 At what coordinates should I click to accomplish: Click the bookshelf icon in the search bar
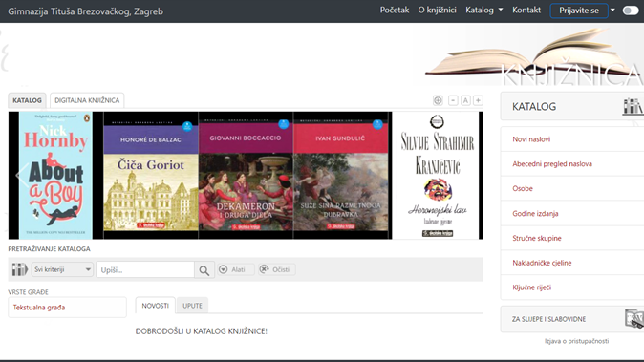pos(19,269)
